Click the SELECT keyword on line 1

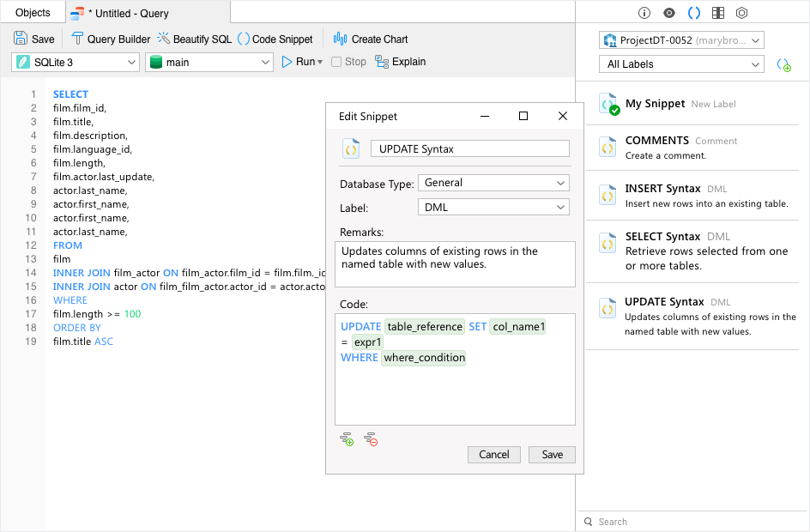70,94
